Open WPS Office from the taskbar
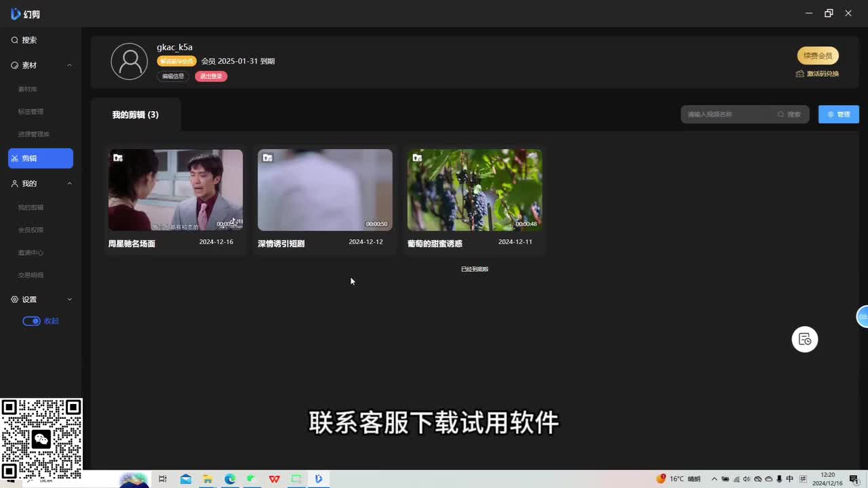The width and height of the screenshot is (868, 488). [x=274, y=479]
